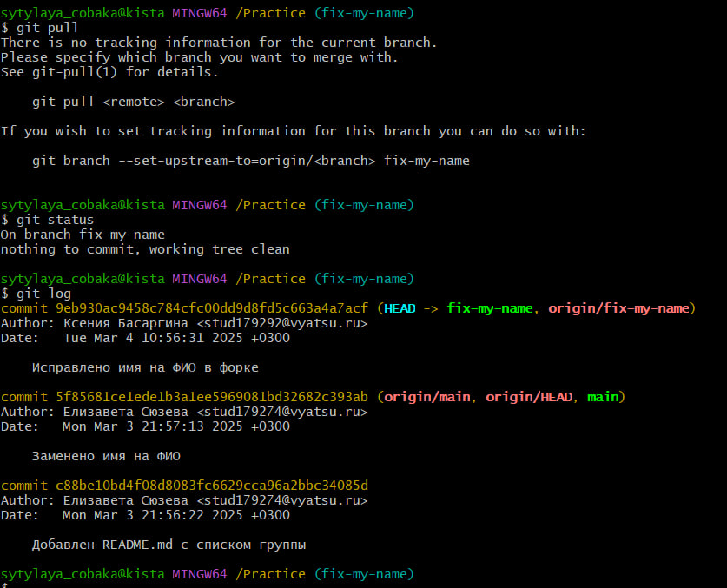This screenshot has width=727, height=588.
Task: Click commit message "Исправлено имя на ФИО в форке"
Action: tap(145, 367)
